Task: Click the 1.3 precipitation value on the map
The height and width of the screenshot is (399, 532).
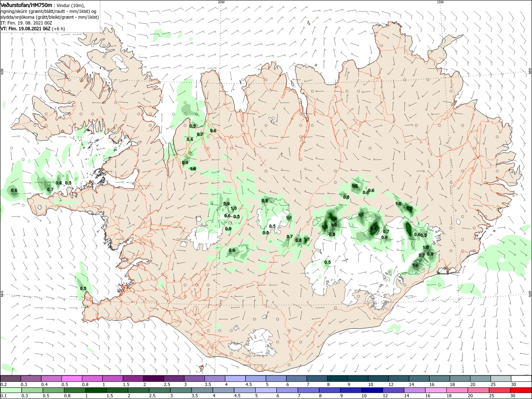Action: coord(355,186)
